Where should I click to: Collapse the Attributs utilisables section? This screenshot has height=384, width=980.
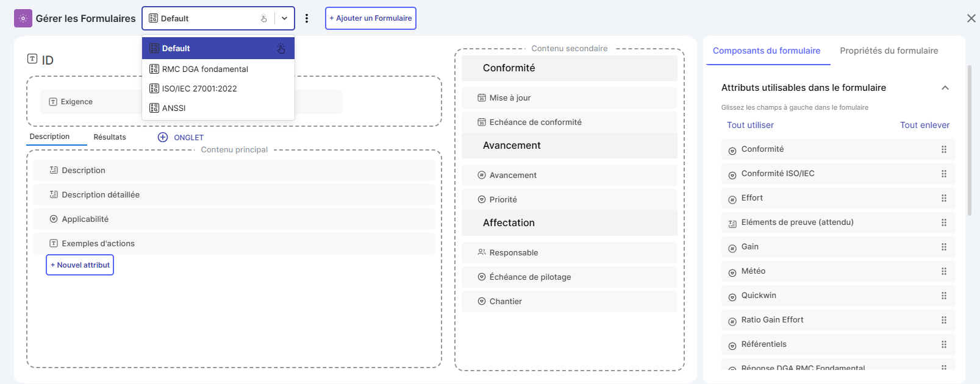945,88
